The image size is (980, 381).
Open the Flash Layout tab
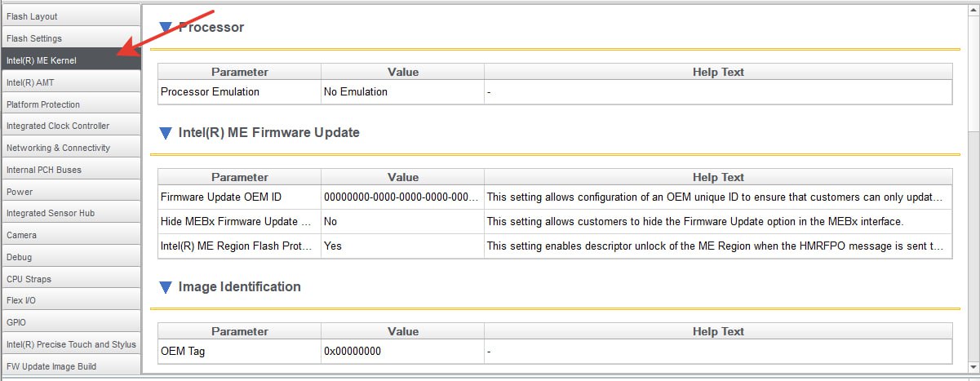coord(70,16)
